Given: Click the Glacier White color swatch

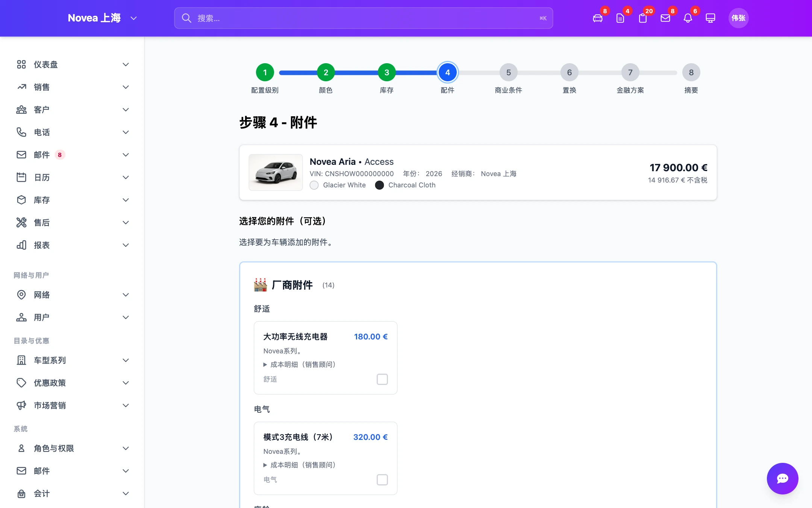Looking at the screenshot, I should 314,185.
